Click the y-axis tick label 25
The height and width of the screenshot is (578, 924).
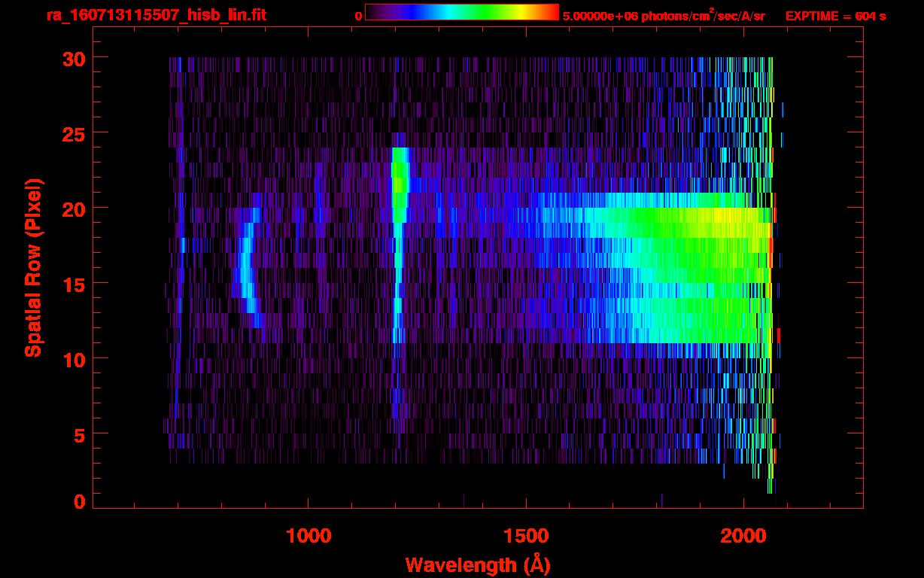point(72,133)
